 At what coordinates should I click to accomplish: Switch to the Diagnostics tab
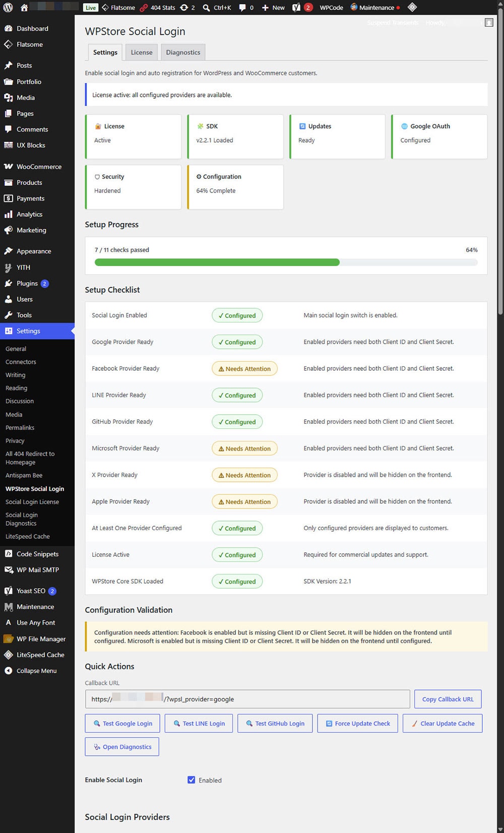(183, 52)
